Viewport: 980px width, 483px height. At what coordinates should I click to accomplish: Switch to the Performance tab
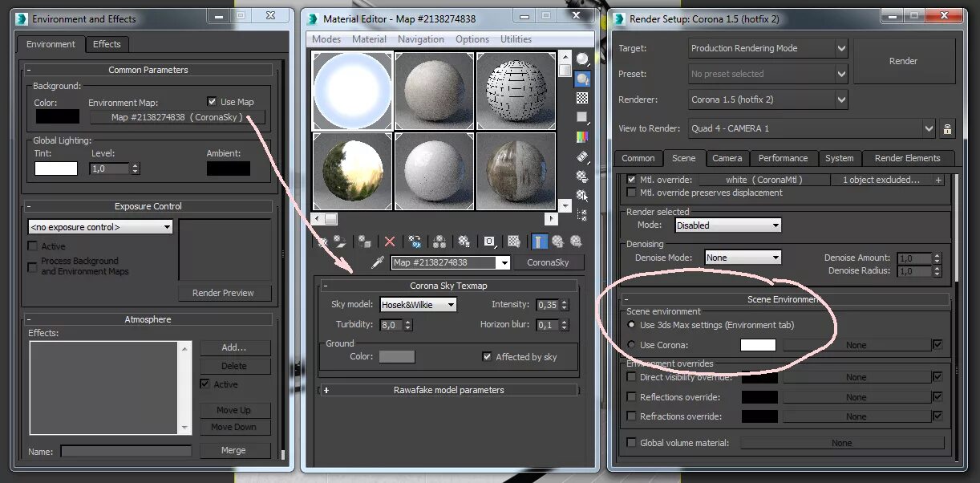click(784, 158)
